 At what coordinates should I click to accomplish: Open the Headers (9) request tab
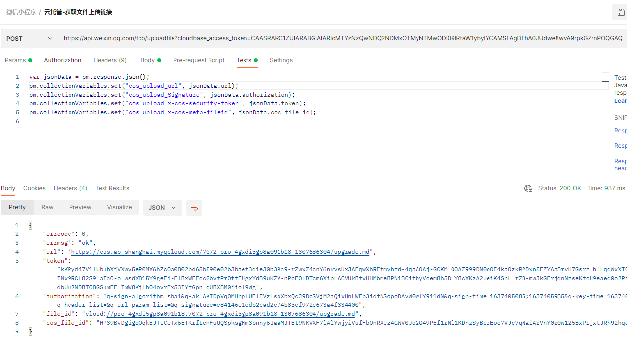tap(110, 60)
